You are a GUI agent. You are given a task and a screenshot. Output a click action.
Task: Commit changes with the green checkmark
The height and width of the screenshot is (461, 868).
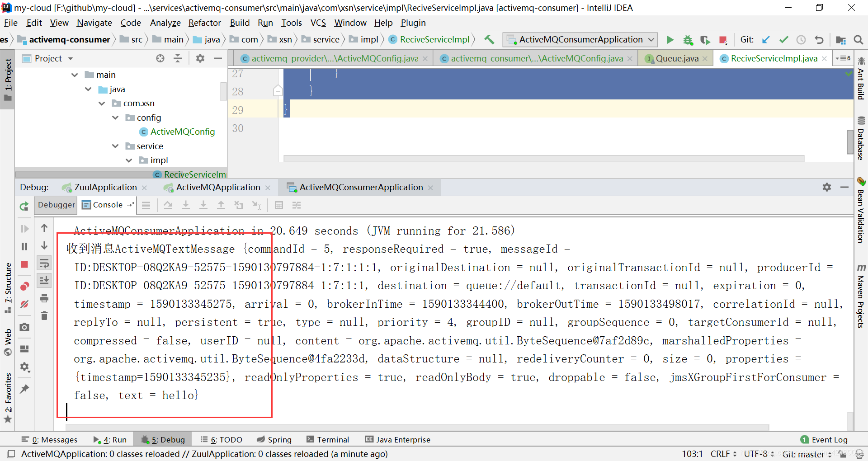coord(783,40)
